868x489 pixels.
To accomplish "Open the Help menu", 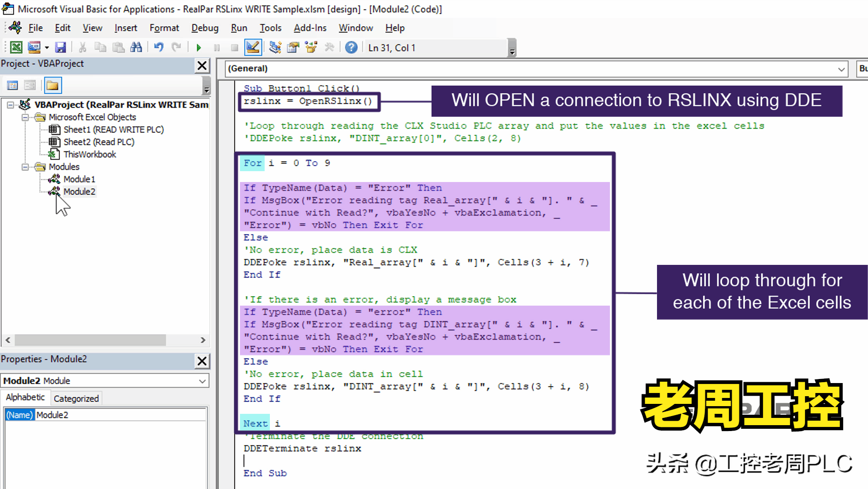I will click(x=395, y=28).
